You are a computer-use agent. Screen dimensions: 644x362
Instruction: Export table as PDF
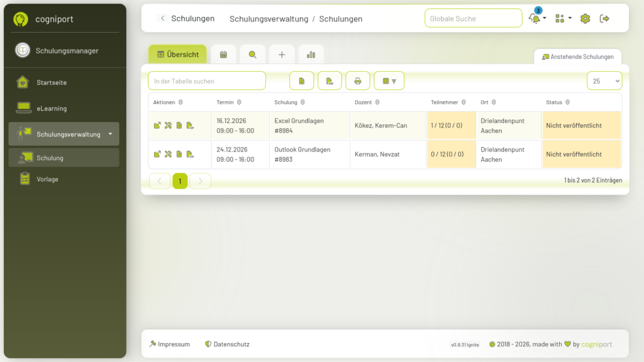330,81
